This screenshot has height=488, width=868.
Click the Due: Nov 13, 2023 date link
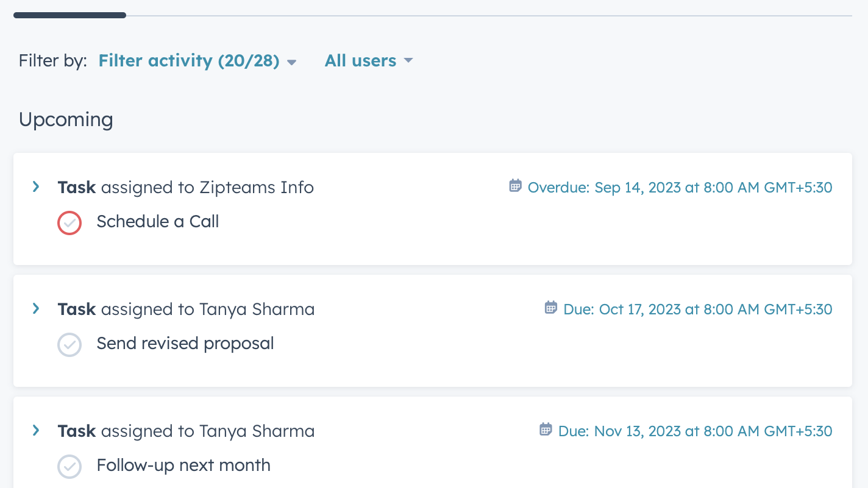click(695, 431)
